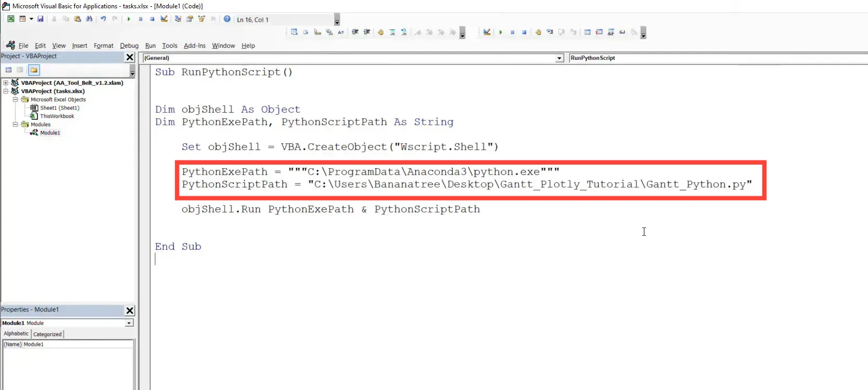The height and width of the screenshot is (390, 868).
Task: Save the tasks.xlsx project with the floppy icon
Action: [x=40, y=19]
